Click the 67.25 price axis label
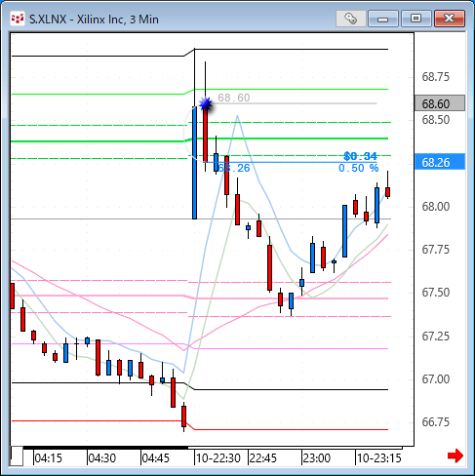 436,336
